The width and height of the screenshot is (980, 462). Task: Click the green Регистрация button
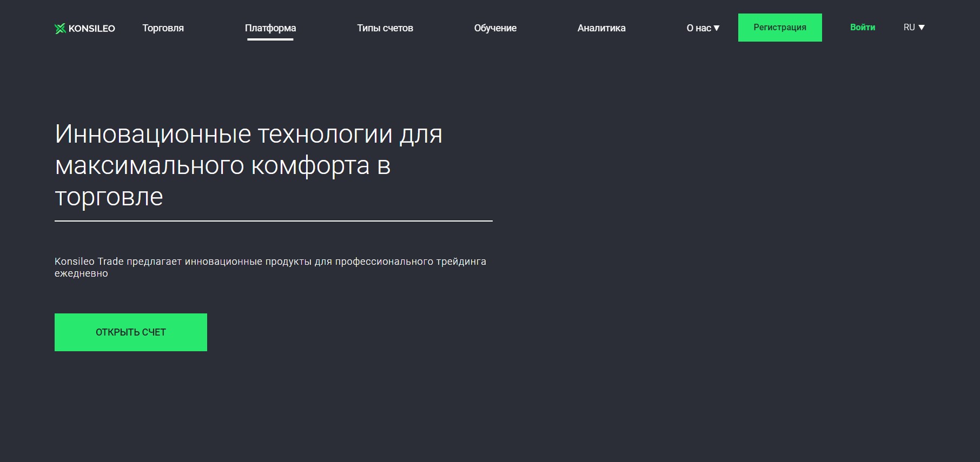click(780, 28)
